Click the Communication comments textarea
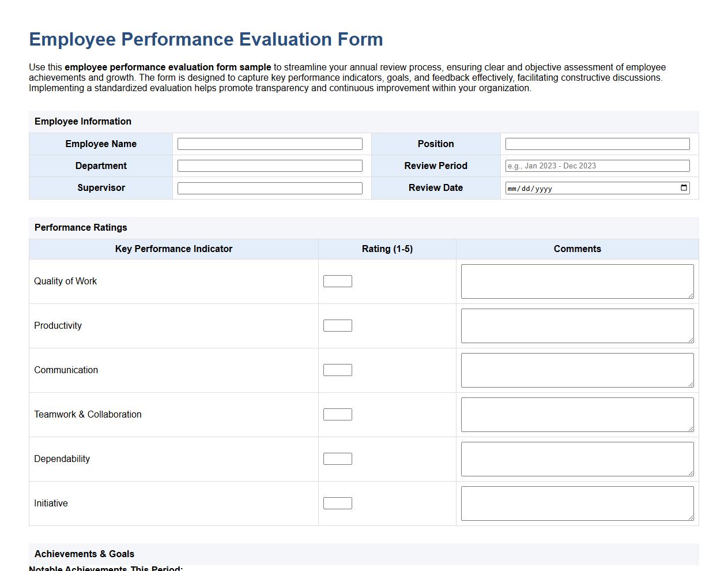Screen dimensions: 728x571 [x=576, y=370]
